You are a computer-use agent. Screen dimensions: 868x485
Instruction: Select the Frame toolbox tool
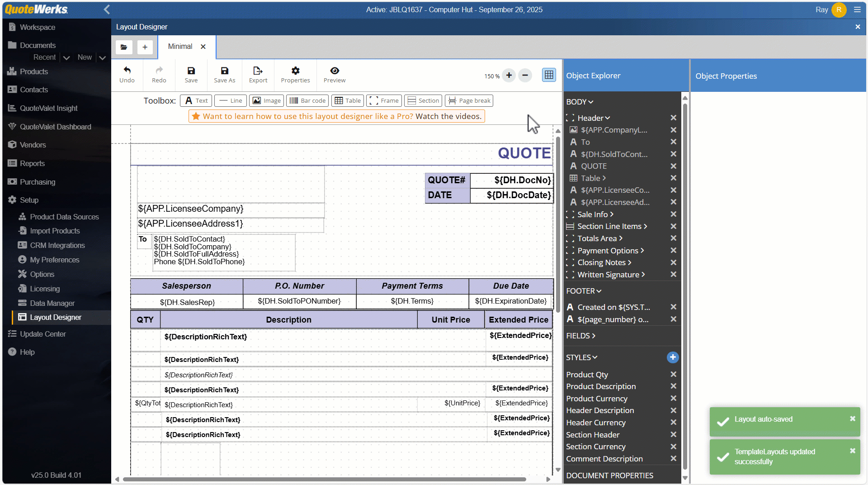tap(384, 100)
